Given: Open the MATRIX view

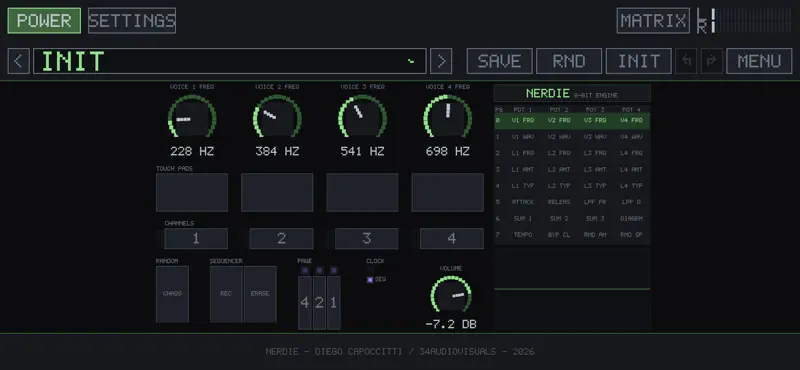Looking at the screenshot, I should (653, 20).
